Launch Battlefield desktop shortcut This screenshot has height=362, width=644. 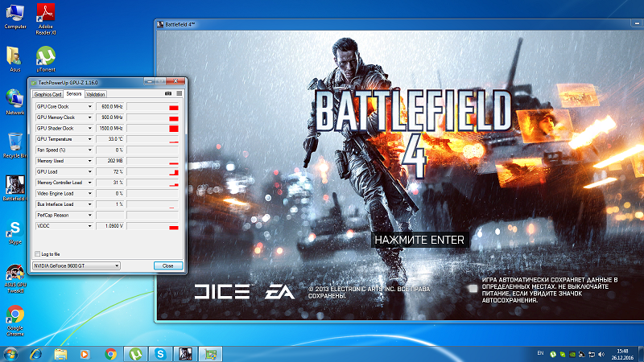coord(15,188)
